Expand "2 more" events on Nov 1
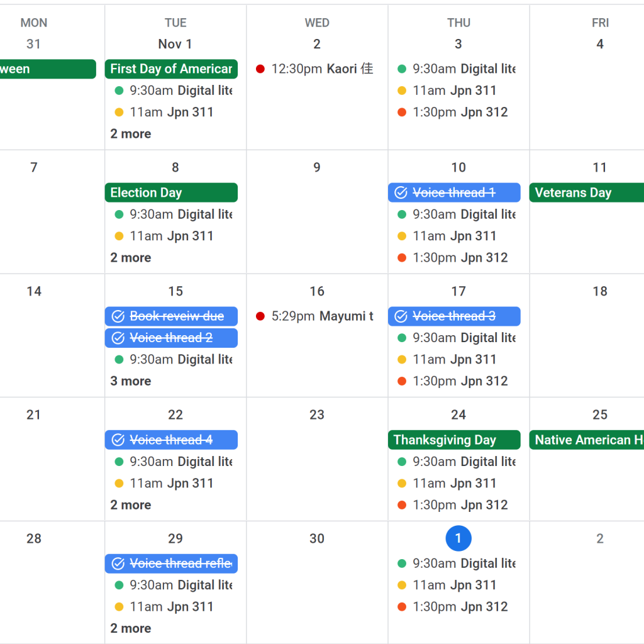 tap(131, 134)
